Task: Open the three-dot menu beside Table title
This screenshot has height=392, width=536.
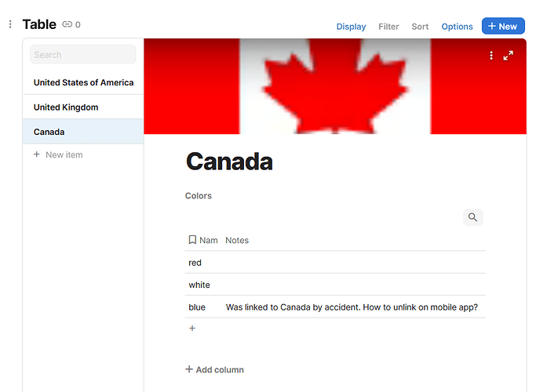Action: click(x=10, y=24)
